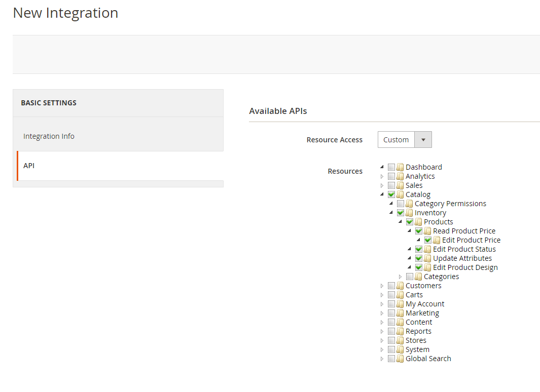Open the Resource Access dropdown
Viewport: 540px width, 392px height.
pyautogui.click(x=423, y=139)
